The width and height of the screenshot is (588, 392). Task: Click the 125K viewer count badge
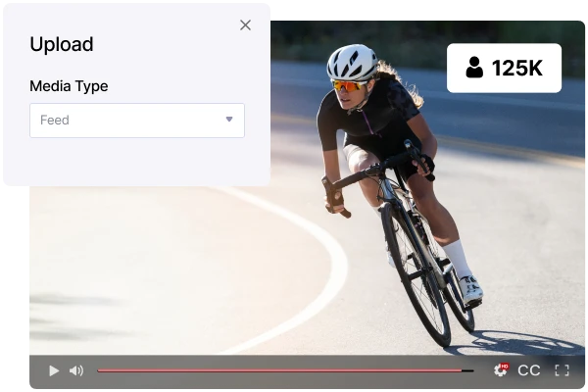[504, 68]
